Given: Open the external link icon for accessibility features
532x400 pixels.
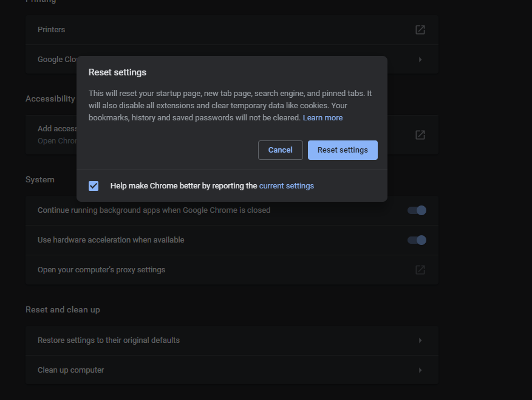Looking at the screenshot, I should click(x=420, y=134).
